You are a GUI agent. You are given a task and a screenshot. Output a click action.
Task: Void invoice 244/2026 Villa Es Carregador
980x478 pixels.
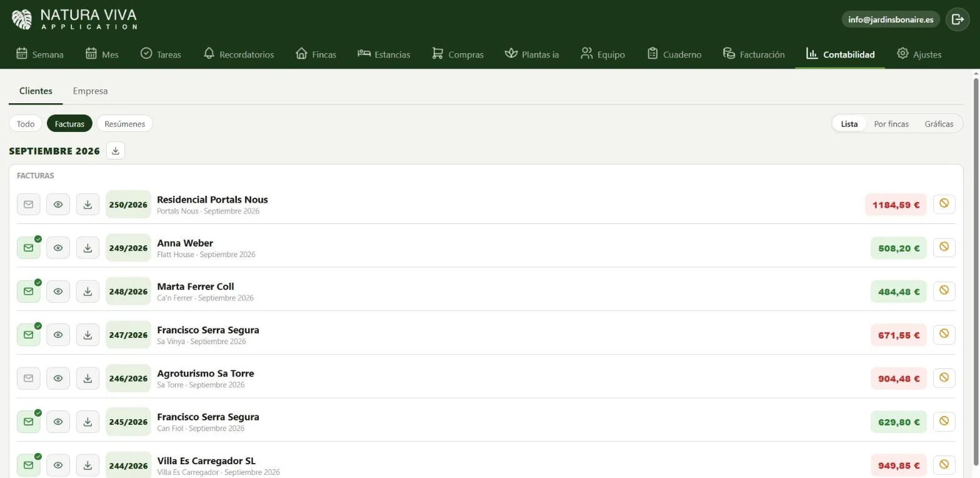pos(944,465)
